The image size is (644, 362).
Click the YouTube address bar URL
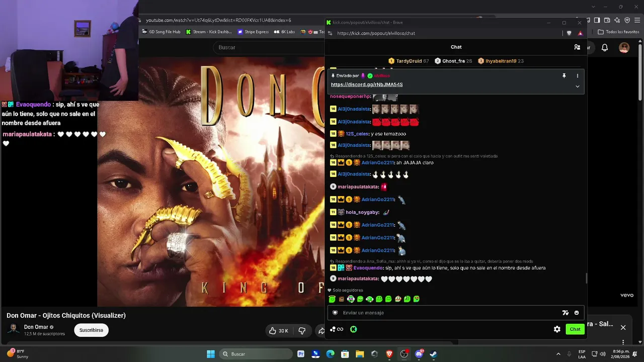pyautogui.click(x=218, y=20)
